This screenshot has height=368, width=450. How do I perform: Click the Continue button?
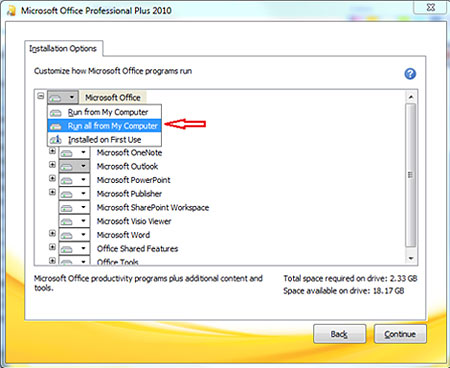coord(400,334)
